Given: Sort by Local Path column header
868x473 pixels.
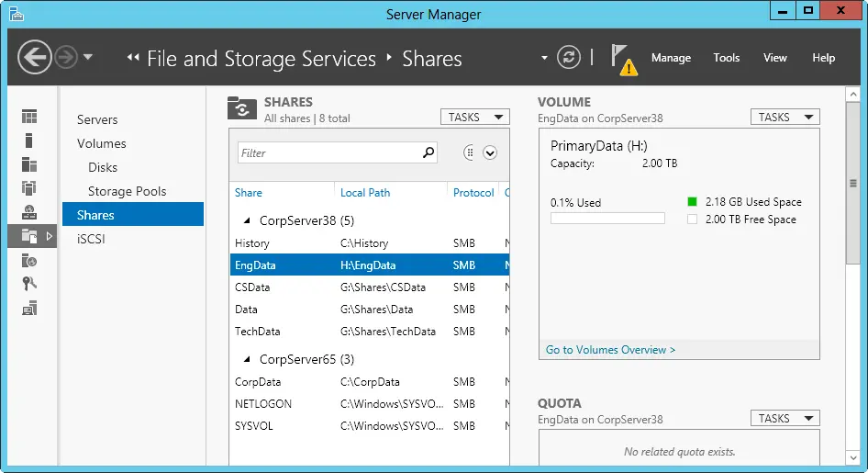Looking at the screenshot, I should 365,193.
